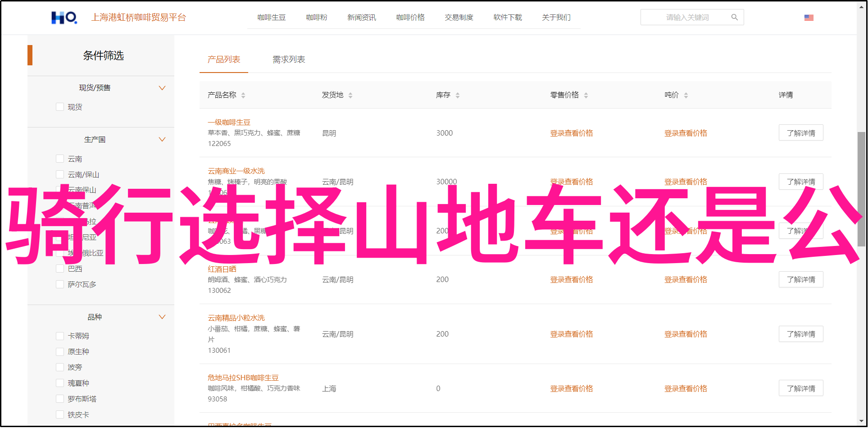Switch language via the US flag icon

(809, 18)
